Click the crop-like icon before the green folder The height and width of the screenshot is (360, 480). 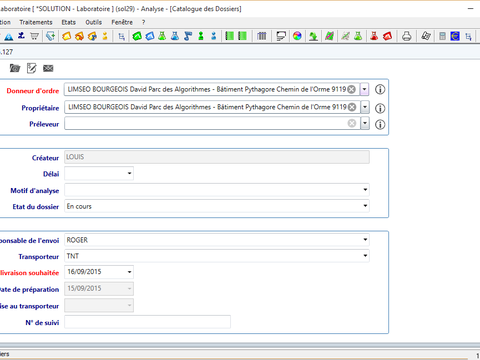(122, 36)
